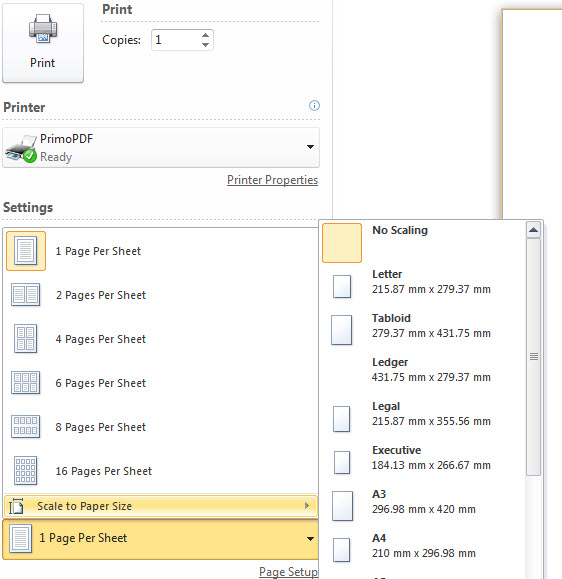Expand the Scale to Paper Size submenu
The height and width of the screenshot is (579, 562).
point(161,506)
